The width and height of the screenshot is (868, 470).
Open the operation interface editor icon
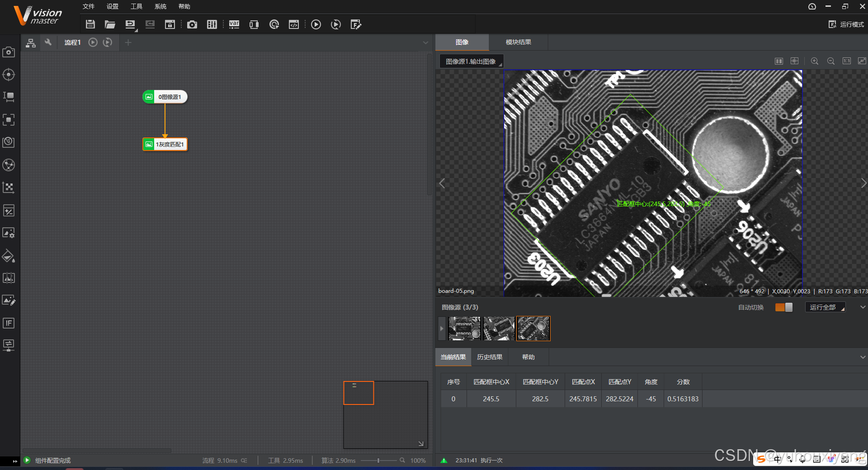pyautogui.click(x=356, y=24)
